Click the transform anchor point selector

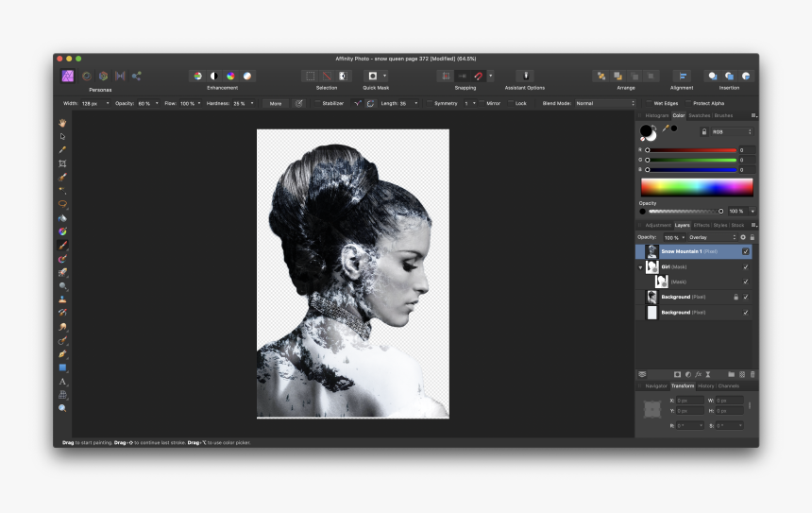(652, 409)
